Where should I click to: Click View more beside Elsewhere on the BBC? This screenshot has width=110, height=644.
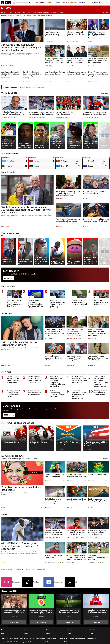point(105,459)
